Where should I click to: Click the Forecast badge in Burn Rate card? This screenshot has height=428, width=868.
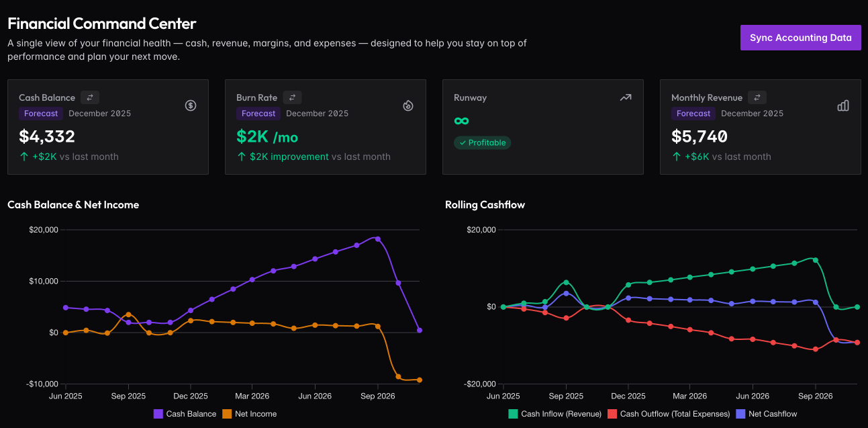[x=258, y=114]
